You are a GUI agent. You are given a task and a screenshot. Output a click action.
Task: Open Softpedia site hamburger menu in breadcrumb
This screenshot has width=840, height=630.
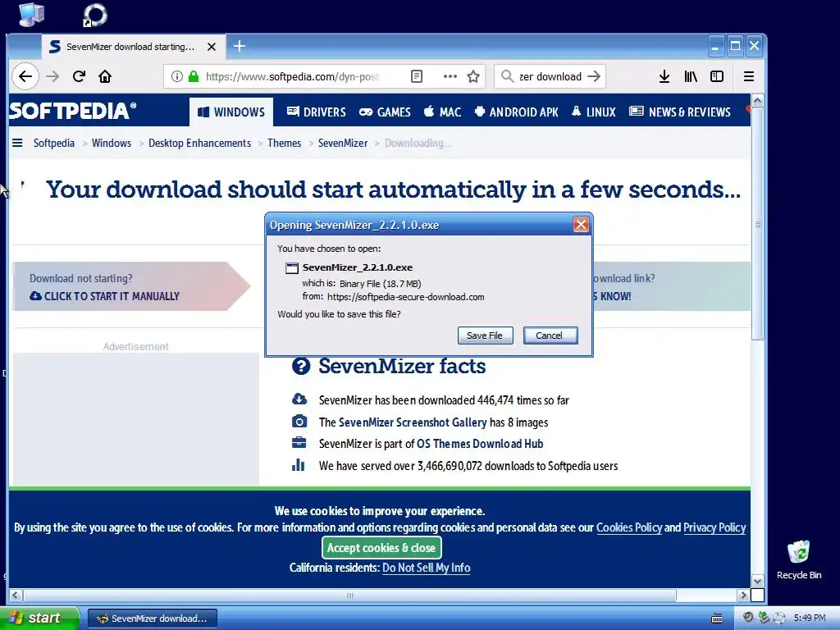(x=18, y=143)
